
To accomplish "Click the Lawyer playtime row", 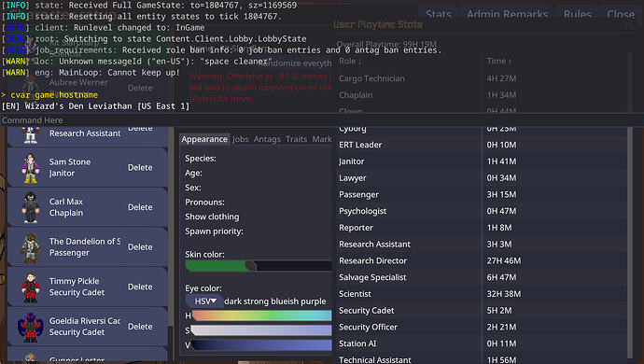I will pos(483,178).
